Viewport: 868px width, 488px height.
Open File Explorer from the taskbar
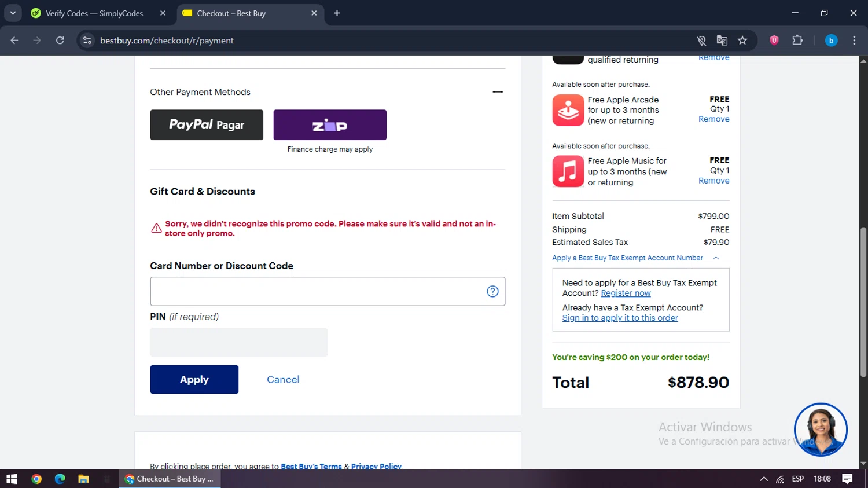point(83,479)
